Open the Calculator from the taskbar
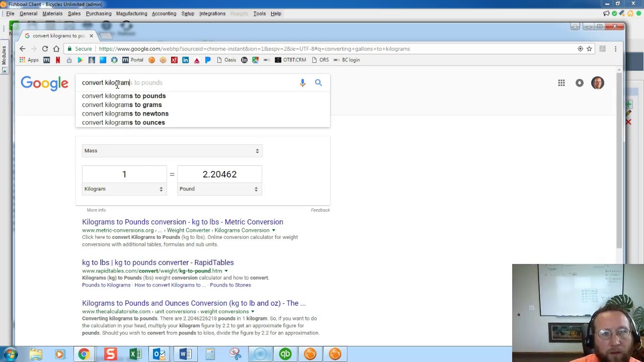Viewport: 644px width, 362px height. click(x=210, y=354)
